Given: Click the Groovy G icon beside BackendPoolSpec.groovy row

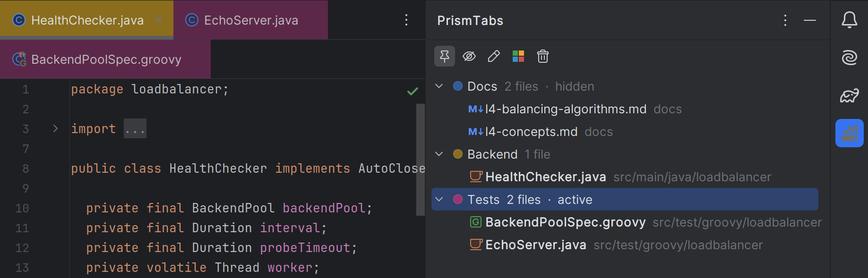Looking at the screenshot, I should [x=476, y=222].
